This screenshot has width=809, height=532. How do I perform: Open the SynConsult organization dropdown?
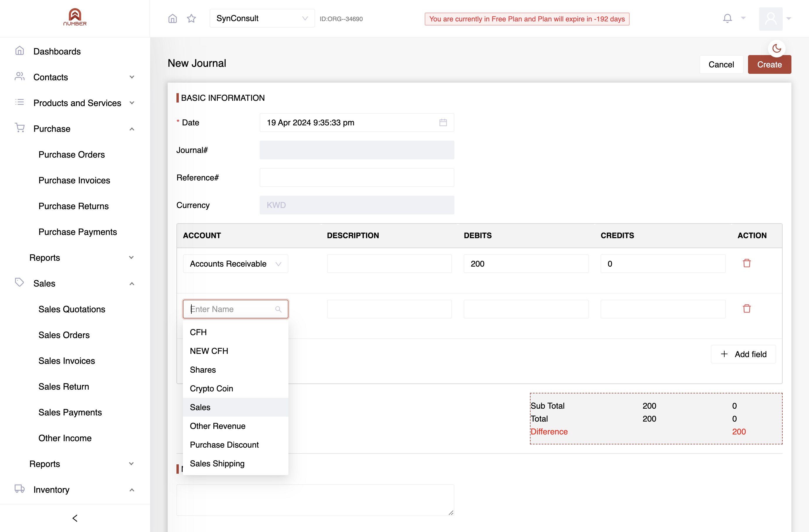point(262,18)
